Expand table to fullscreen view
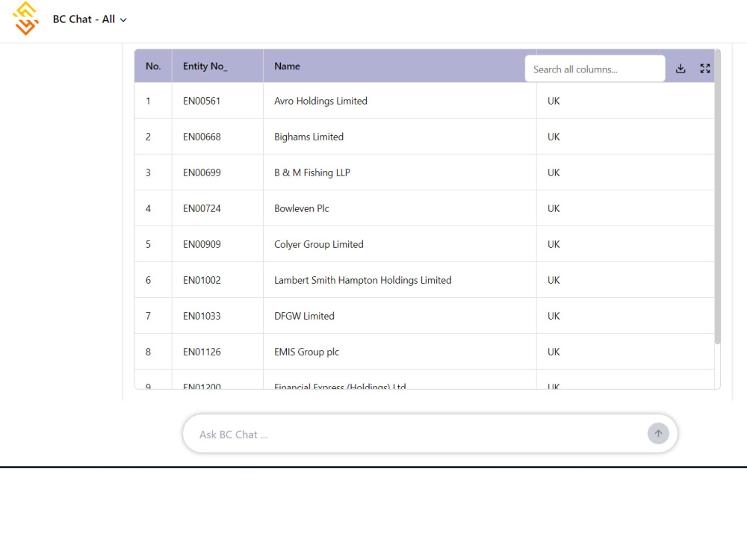747x560 pixels. click(x=705, y=69)
